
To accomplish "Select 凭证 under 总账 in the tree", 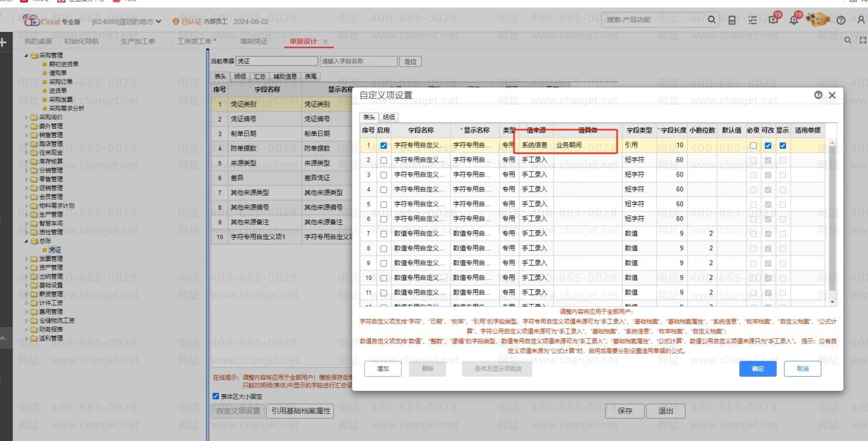I will 55,250.
